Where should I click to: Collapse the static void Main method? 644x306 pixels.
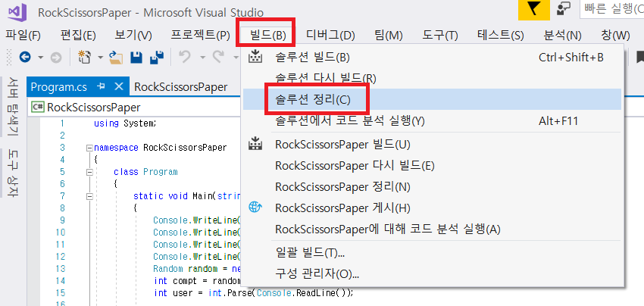(89, 197)
